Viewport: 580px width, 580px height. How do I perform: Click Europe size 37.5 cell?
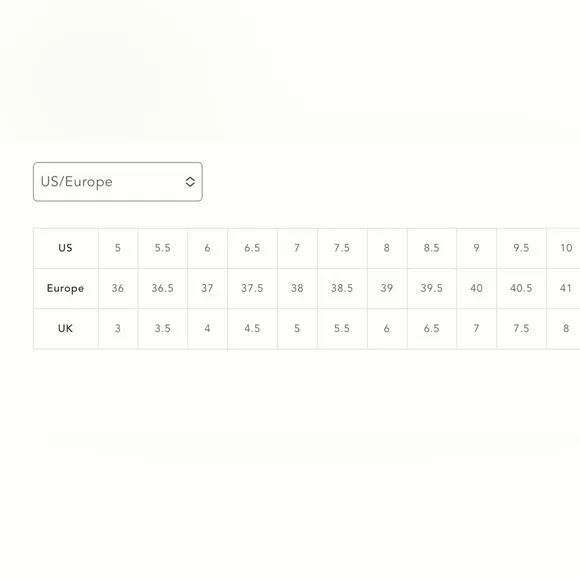pos(252,289)
